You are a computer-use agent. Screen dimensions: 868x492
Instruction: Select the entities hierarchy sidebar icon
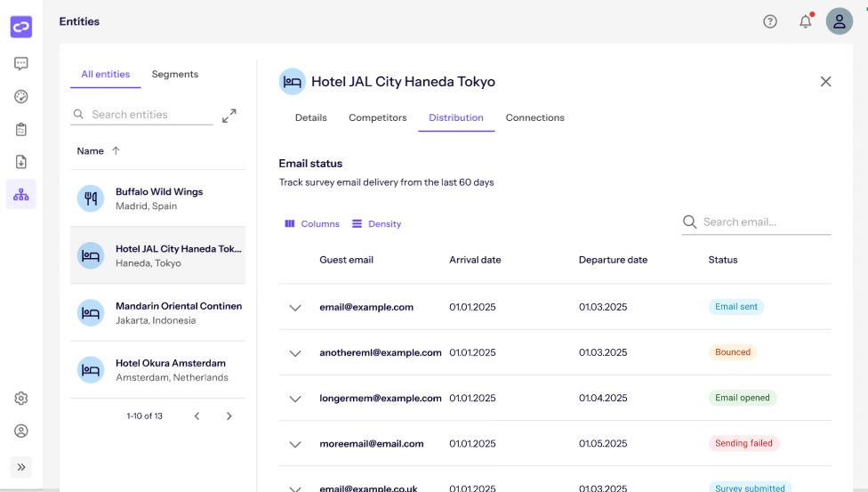[21, 195]
